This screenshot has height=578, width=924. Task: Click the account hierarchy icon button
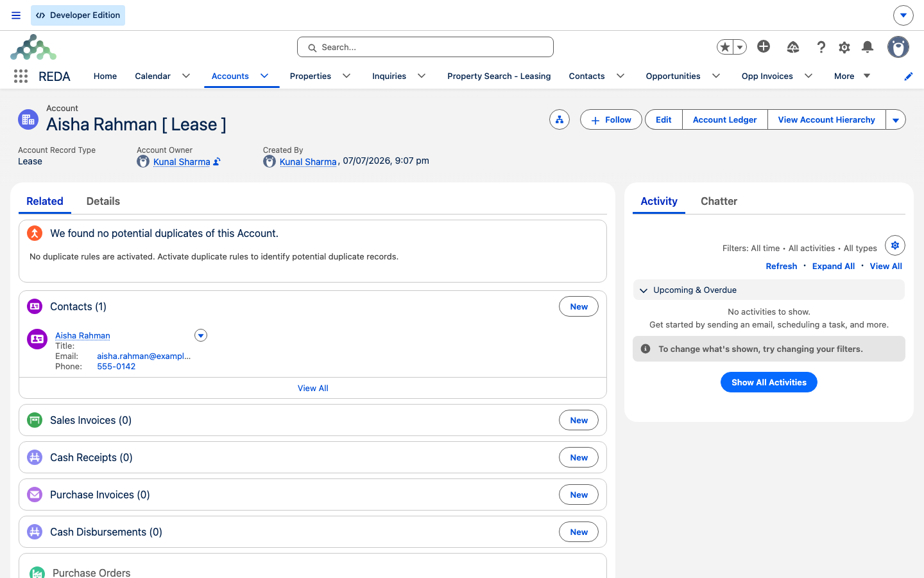click(x=560, y=120)
